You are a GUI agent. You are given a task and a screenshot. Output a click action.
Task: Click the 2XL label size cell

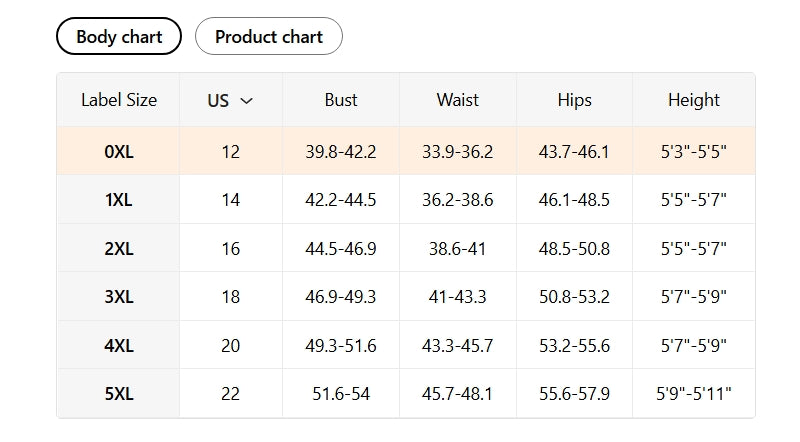[x=118, y=248]
